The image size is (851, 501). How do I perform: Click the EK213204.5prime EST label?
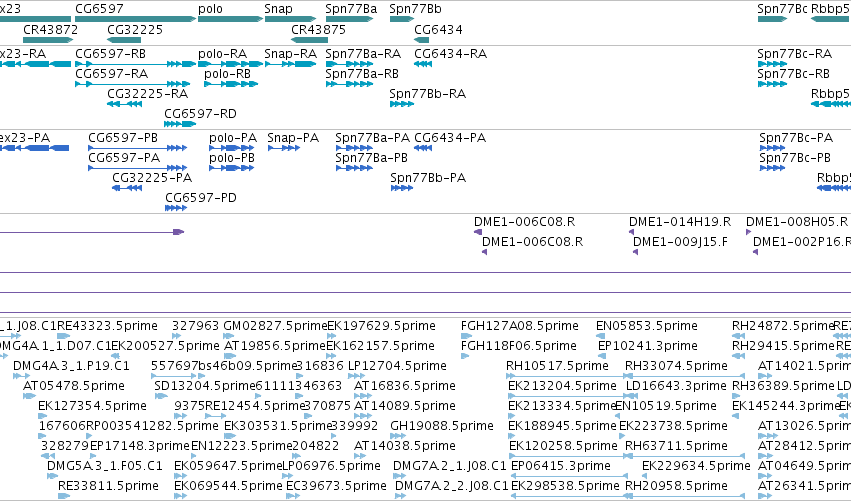pyautogui.click(x=562, y=386)
